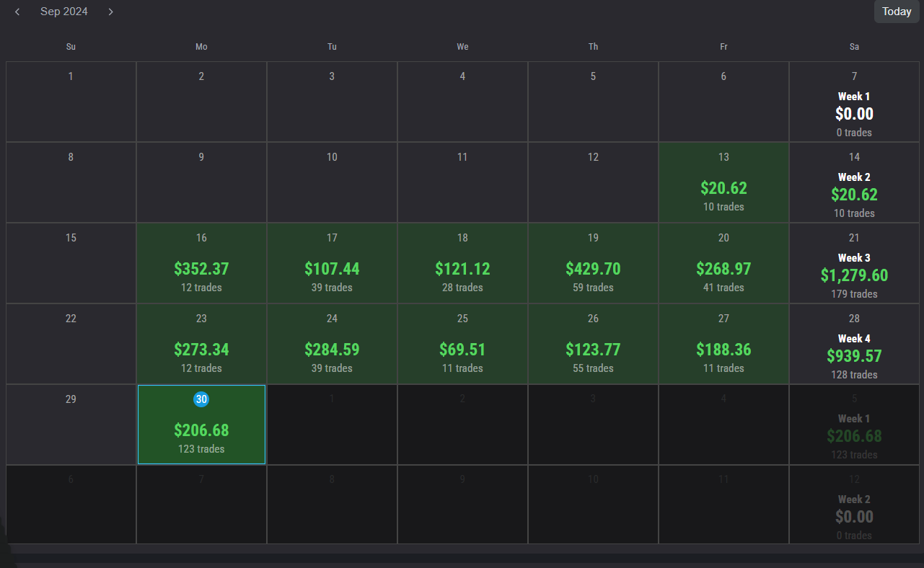Click the right chevron to view October 2024
The width and height of the screenshot is (924, 568).
coord(110,12)
